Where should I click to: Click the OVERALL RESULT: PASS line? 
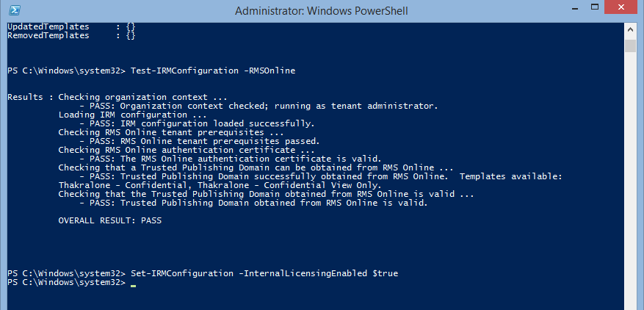click(x=110, y=221)
